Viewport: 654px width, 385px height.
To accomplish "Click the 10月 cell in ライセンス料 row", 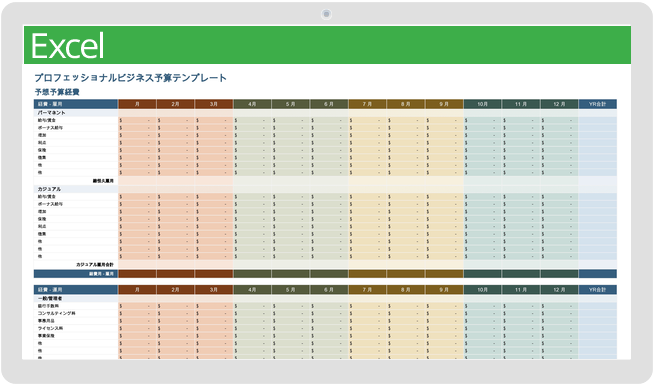I will pos(482,328).
